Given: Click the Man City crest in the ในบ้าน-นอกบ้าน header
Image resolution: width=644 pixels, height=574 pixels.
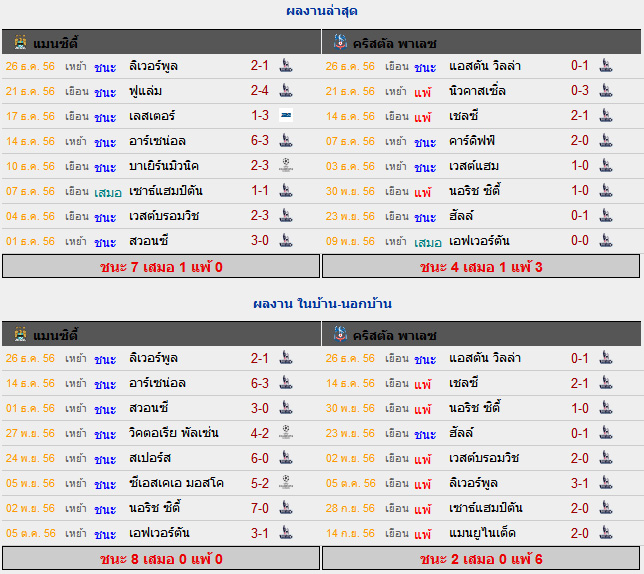Looking at the screenshot, I should tap(20, 334).
